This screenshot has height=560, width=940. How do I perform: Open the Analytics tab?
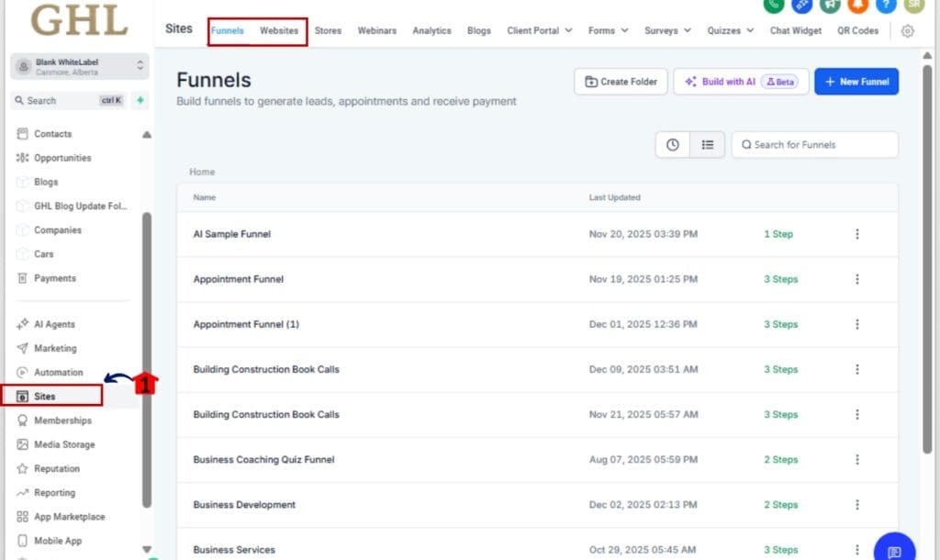click(x=431, y=30)
